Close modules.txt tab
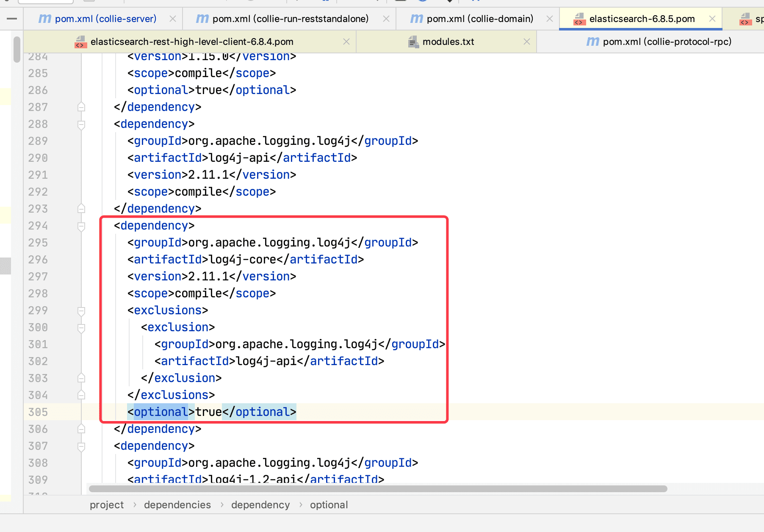Screen dimensions: 764x532 (527, 42)
